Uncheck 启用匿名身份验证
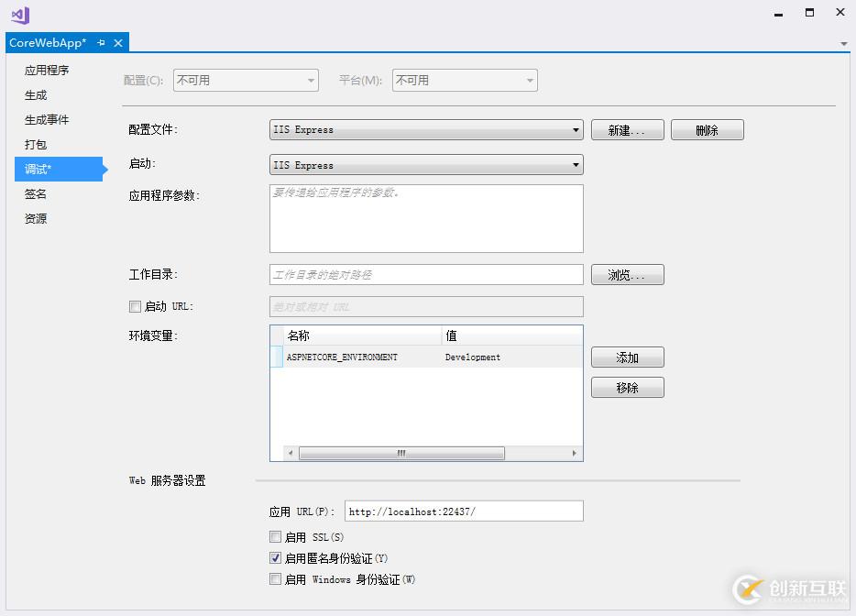The width and height of the screenshot is (856, 616). point(276,557)
